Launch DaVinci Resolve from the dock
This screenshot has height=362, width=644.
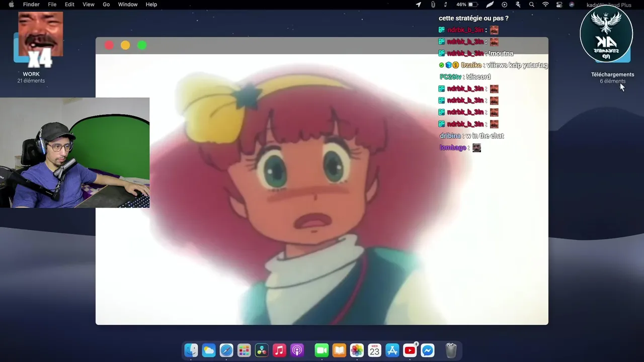coord(262,350)
